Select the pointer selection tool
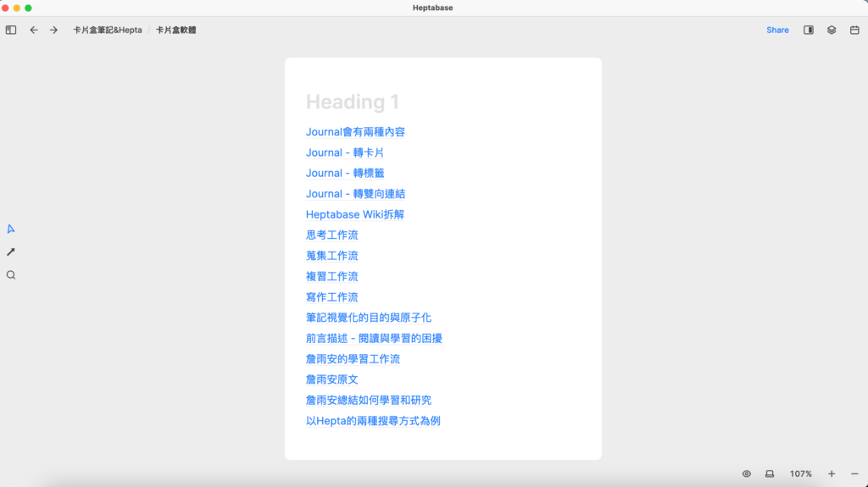 11,229
